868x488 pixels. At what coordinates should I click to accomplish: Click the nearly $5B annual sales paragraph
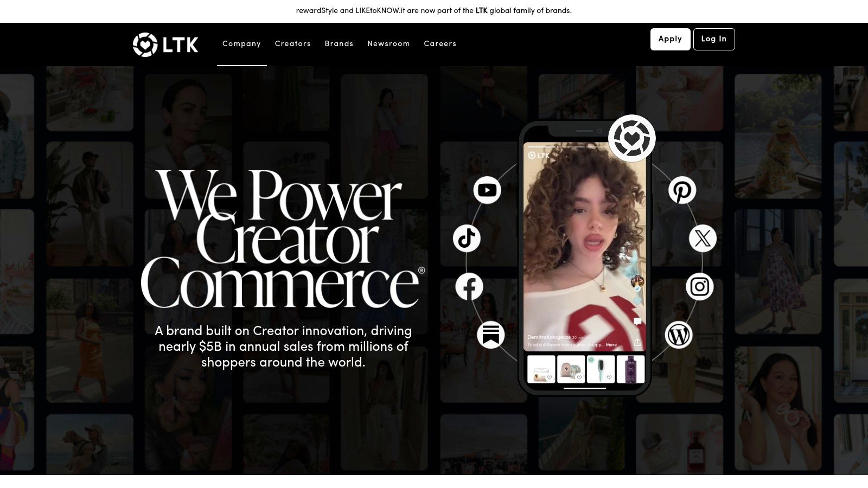(283, 346)
